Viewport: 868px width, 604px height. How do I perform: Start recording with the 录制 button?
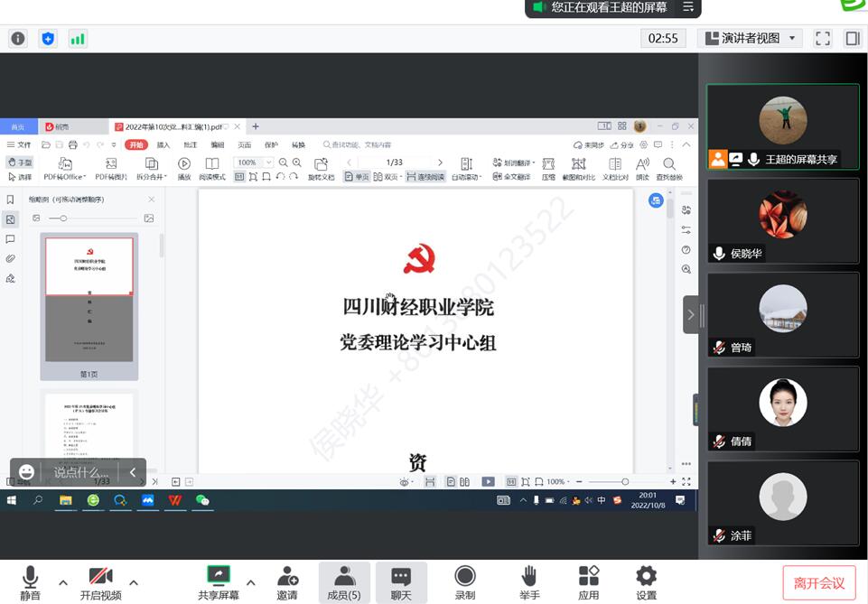pos(465,581)
